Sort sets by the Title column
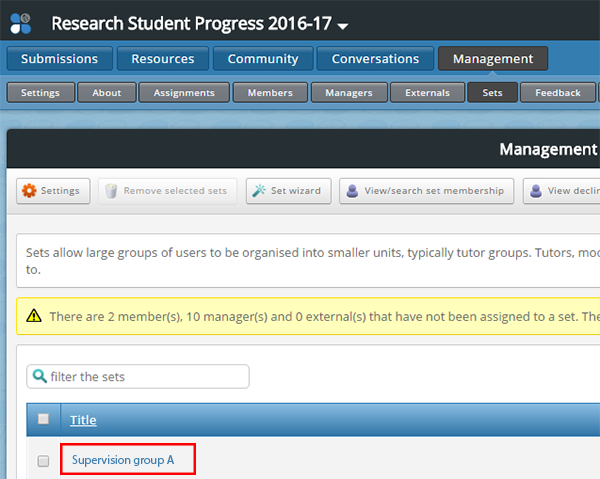This screenshot has height=479, width=600. point(83,420)
